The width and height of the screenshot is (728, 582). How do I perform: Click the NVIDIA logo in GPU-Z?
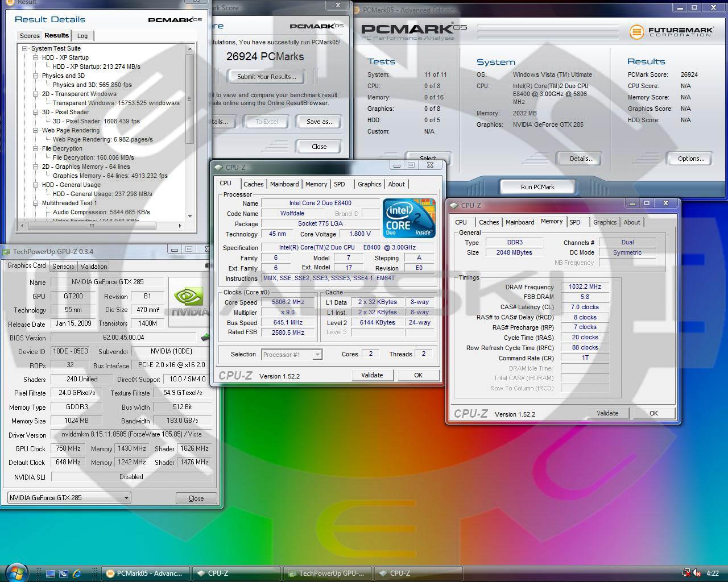(189, 301)
